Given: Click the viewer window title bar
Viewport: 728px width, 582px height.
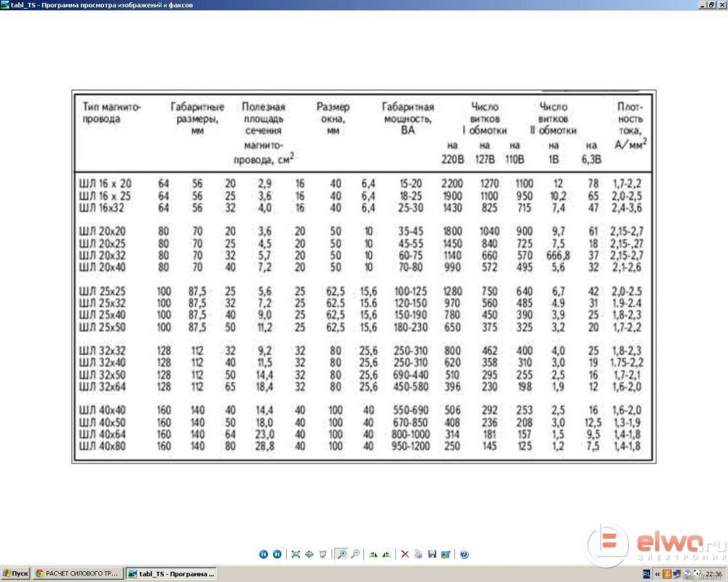Looking at the screenshot, I should point(364,4).
